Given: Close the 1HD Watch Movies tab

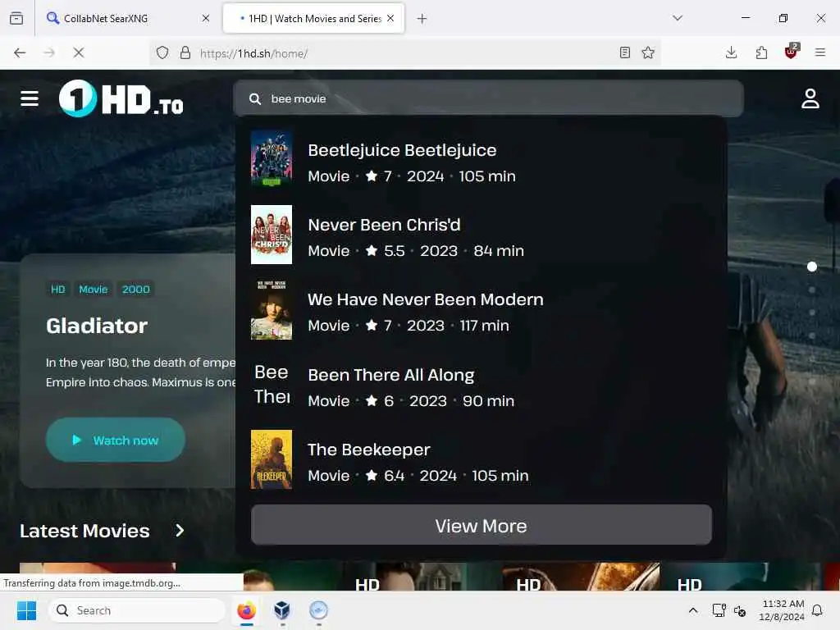Looking at the screenshot, I should coord(390,18).
